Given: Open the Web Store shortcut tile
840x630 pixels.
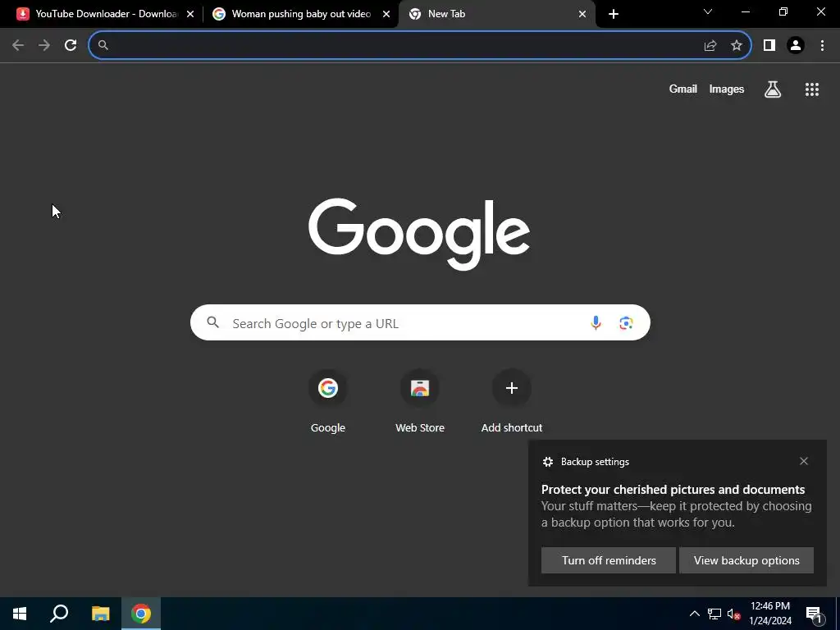Looking at the screenshot, I should [x=420, y=402].
